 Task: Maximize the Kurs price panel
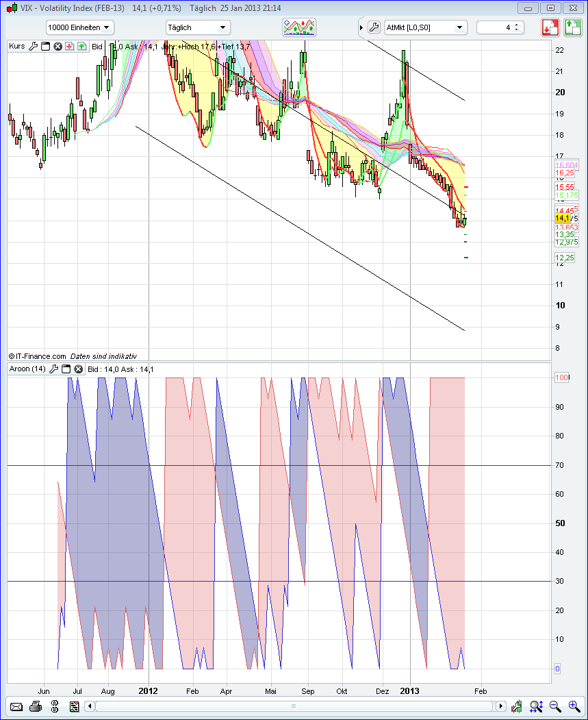[45, 47]
